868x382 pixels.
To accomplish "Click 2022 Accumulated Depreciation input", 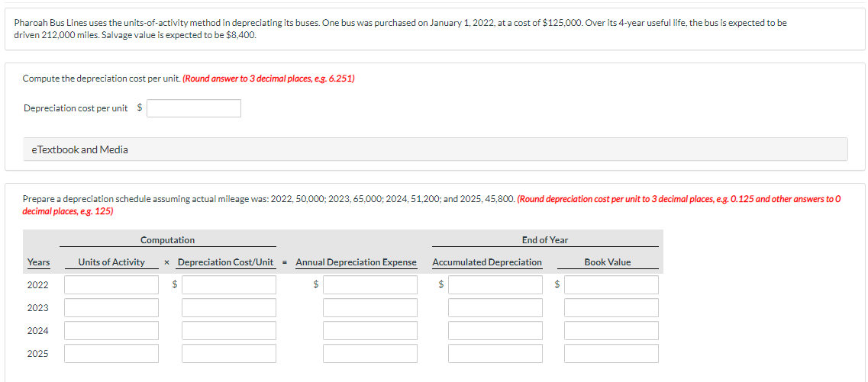I will click(x=495, y=284).
